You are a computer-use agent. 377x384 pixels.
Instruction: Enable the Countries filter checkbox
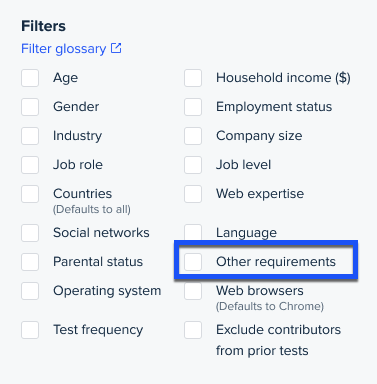pos(30,194)
